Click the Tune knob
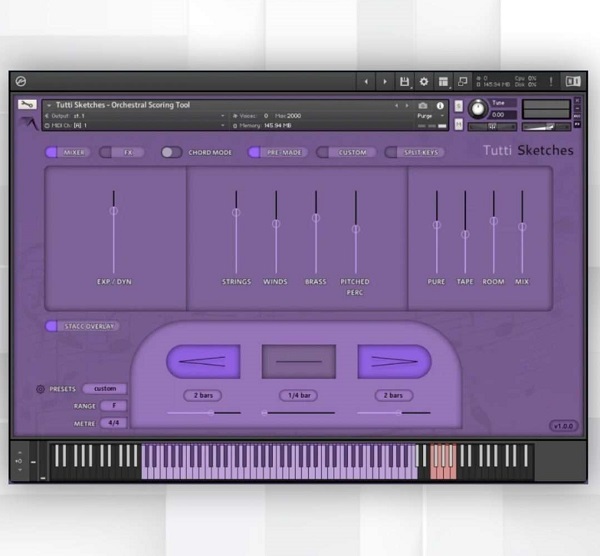The image size is (600, 556). (x=478, y=108)
